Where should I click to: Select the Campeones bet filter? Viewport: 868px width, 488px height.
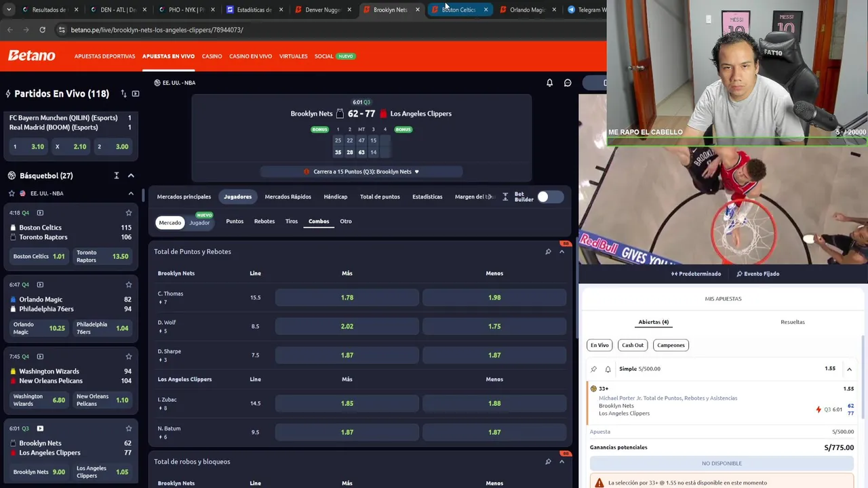[671, 345]
